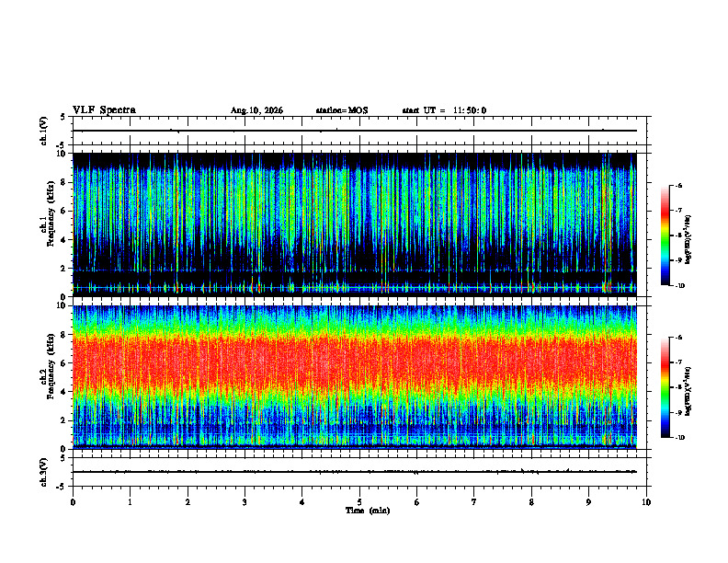Select the log(PSD) label beside the ch.1 color bar

[x=688, y=240]
